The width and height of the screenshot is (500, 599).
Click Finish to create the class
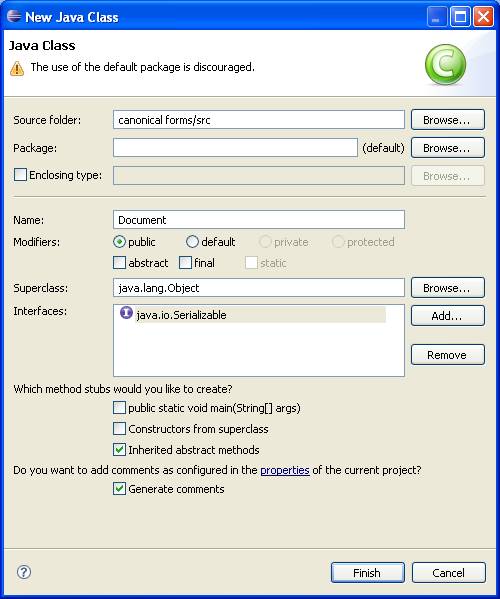coord(367,572)
